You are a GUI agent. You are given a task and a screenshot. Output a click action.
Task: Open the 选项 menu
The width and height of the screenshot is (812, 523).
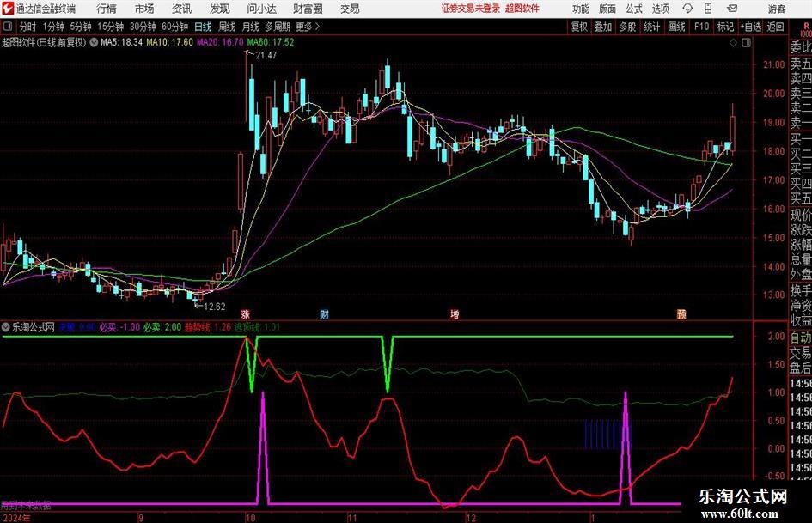pos(660,9)
